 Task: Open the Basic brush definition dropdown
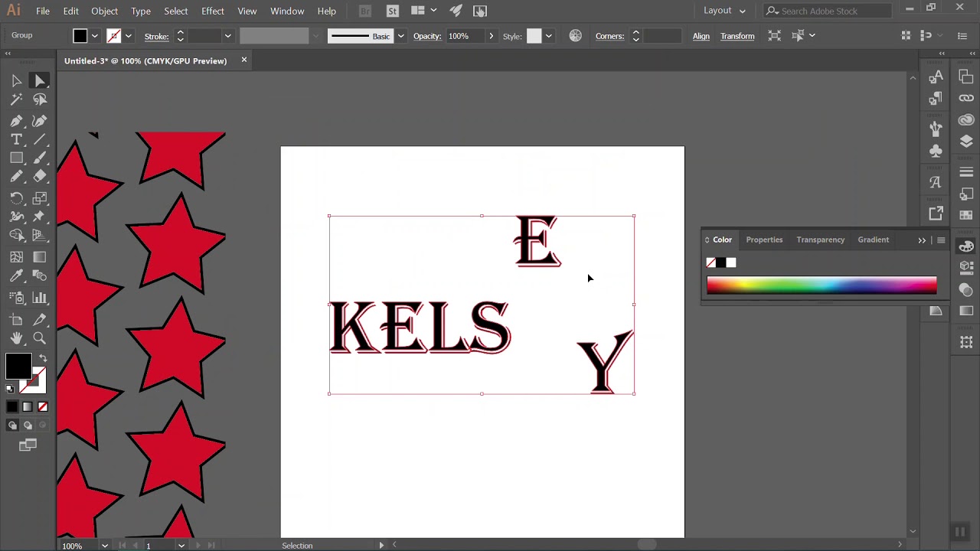pos(400,36)
